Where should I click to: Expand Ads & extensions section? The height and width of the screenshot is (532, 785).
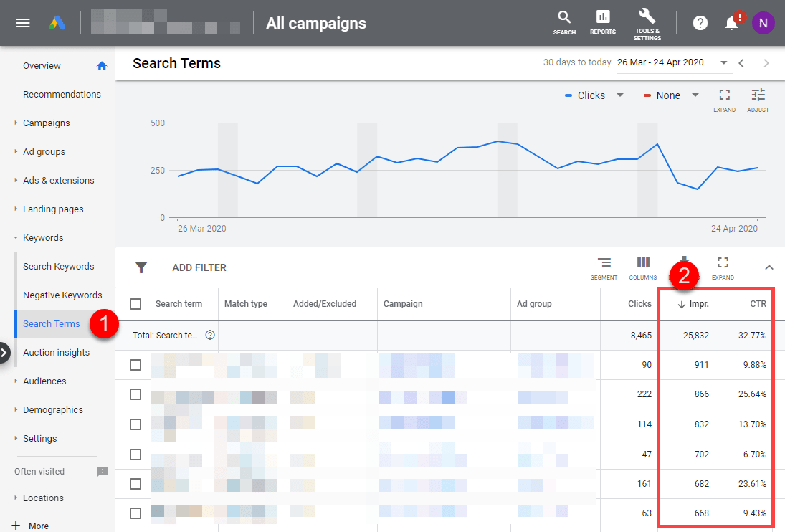pyautogui.click(x=16, y=180)
